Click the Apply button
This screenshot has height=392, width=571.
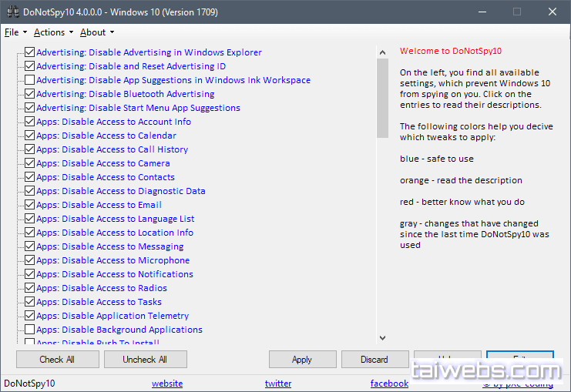(302, 360)
